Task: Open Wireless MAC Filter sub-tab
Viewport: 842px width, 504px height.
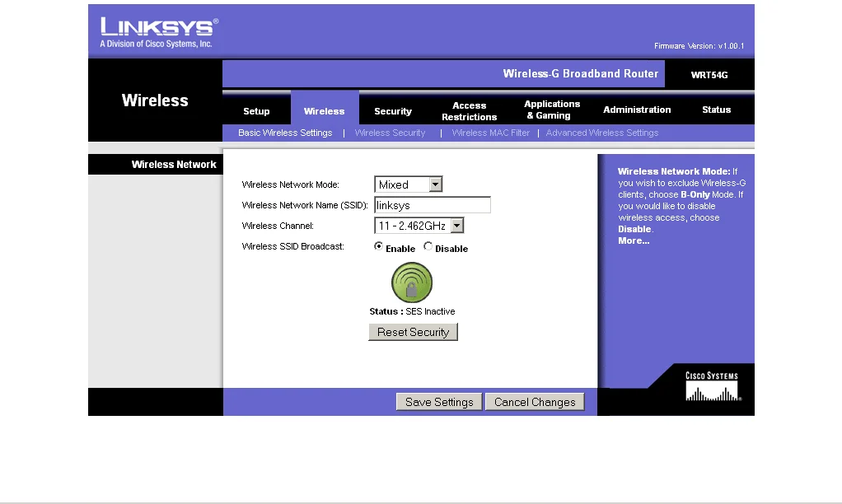Action: [x=490, y=133]
